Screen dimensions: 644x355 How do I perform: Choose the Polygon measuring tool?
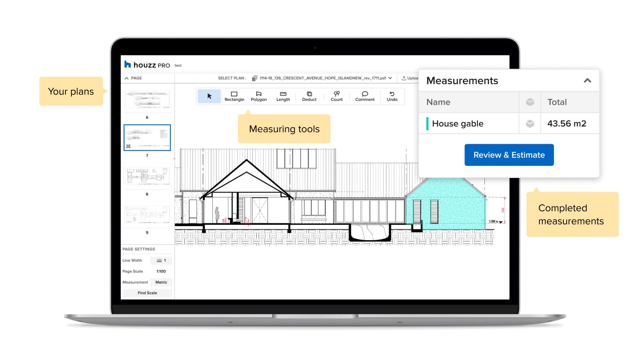(259, 96)
